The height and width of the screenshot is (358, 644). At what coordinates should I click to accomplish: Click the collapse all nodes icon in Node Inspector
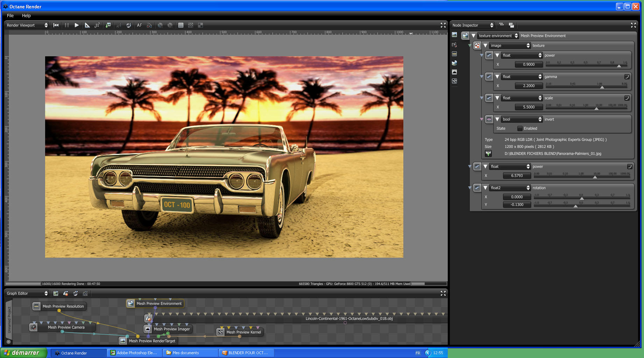pos(501,25)
